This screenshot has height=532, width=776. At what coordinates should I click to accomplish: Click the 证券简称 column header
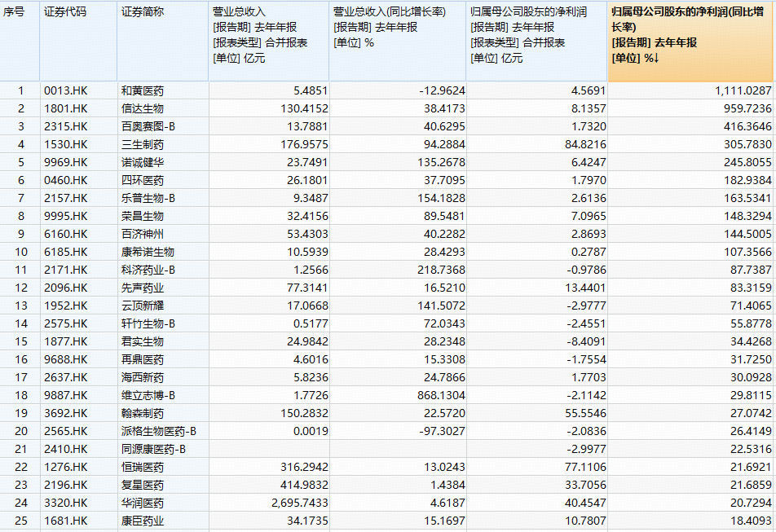tap(142, 12)
